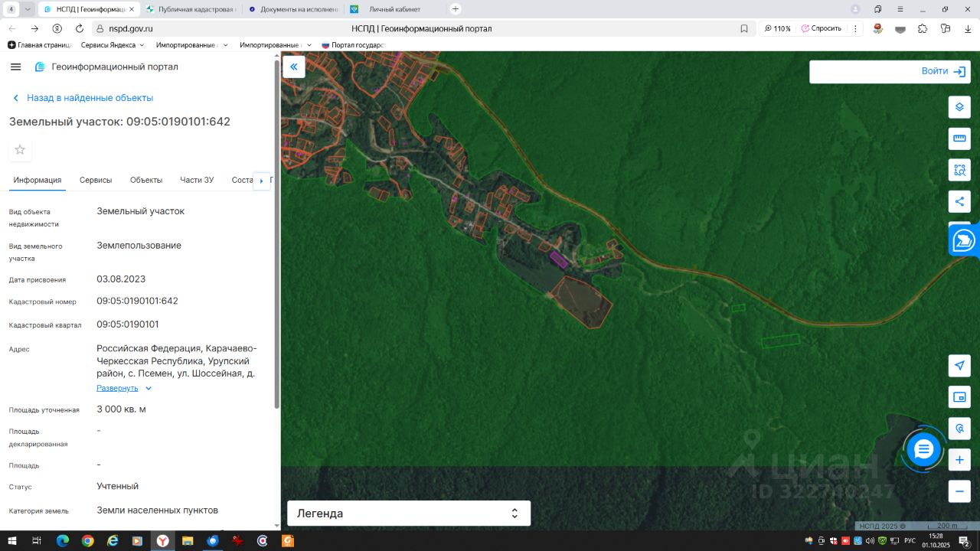The height and width of the screenshot is (551, 980).
Task: Open the map layers panel icon
Action: tap(959, 107)
